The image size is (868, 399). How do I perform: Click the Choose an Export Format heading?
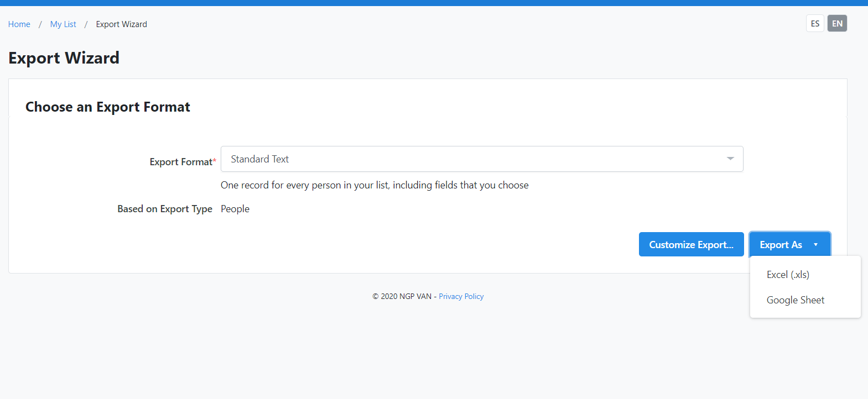(x=108, y=107)
